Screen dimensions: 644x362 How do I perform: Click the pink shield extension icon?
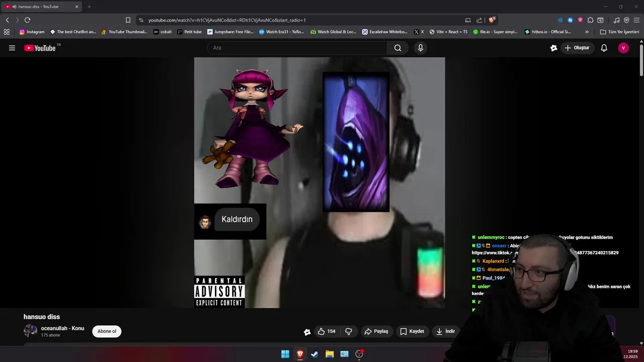click(580, 20)
